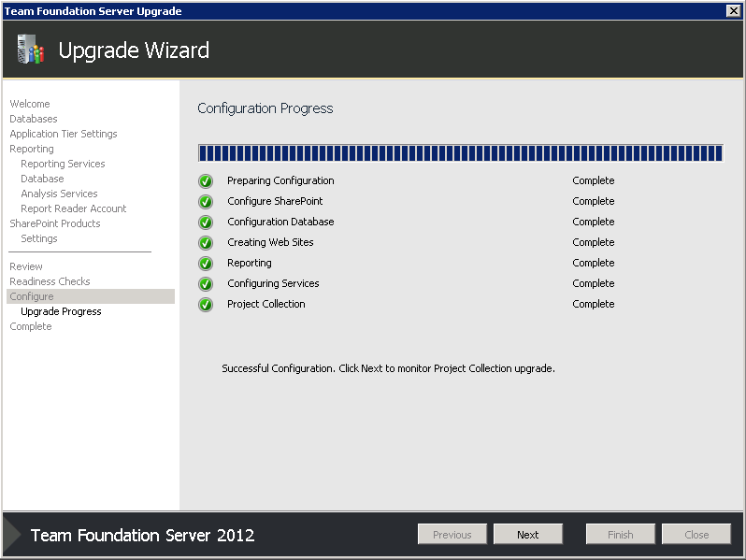Click the green check beside Project Collection
The width and height of the screenshot is (746, 560).
206,304
